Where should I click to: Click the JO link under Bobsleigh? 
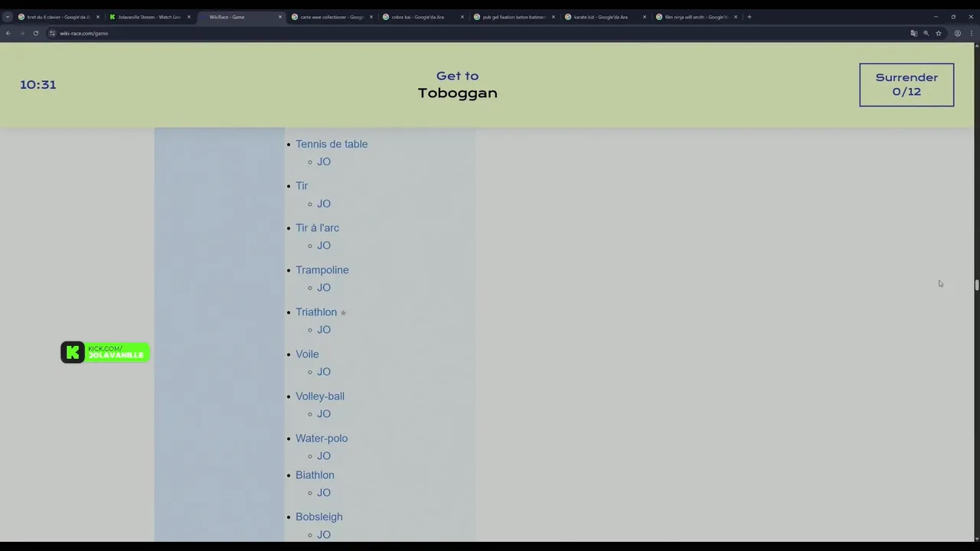(x=324, y=535)
